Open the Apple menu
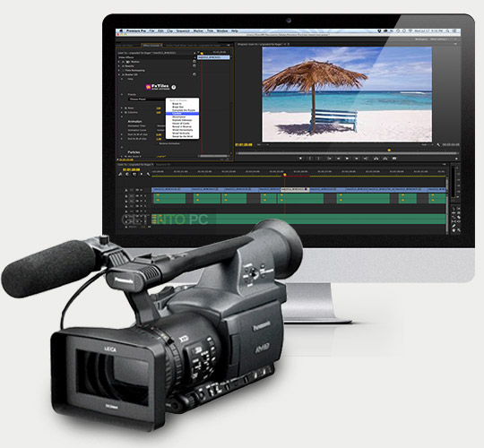484x448 pixels. tap(121, 30)
